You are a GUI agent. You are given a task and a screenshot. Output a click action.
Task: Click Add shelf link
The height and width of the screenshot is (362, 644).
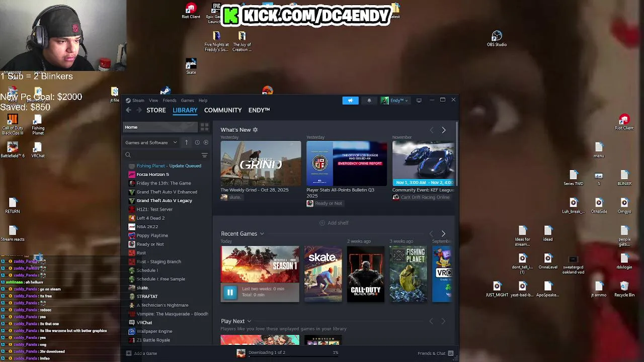tap(334, 223)
